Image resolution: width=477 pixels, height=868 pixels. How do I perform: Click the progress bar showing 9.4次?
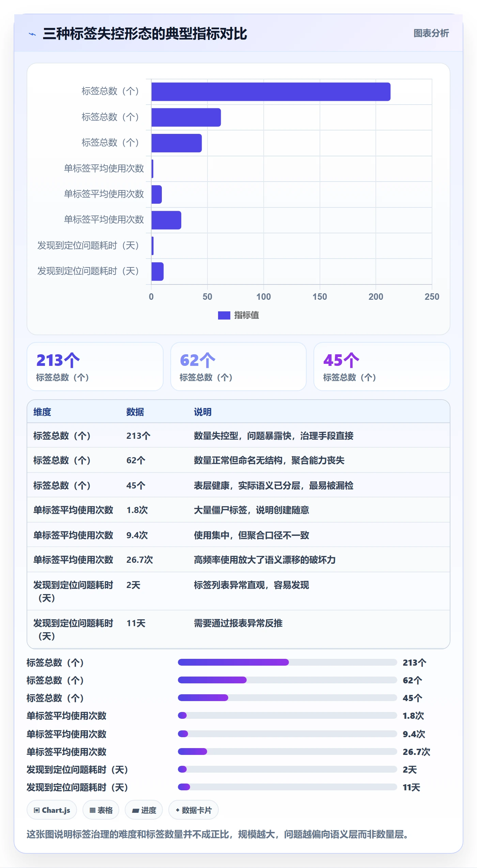coord(288,734)
